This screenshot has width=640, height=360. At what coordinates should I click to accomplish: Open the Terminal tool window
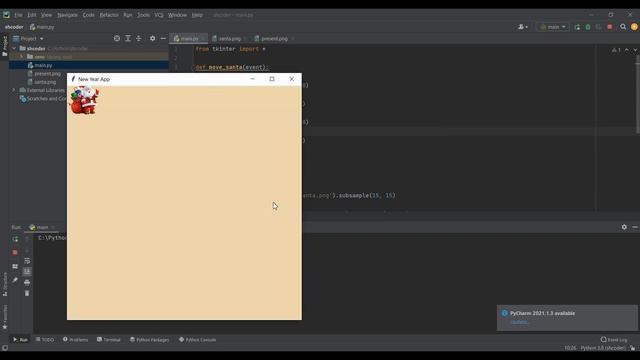point(109,340)
